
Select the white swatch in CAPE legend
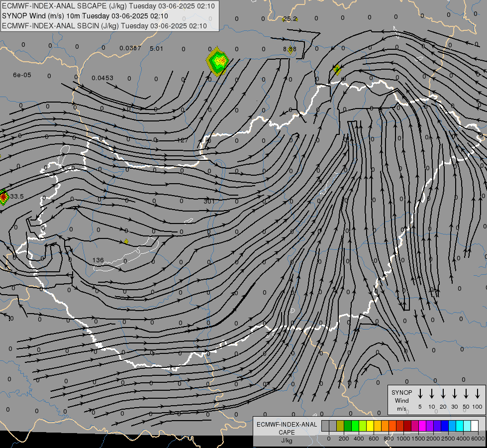tap(475, 426)
